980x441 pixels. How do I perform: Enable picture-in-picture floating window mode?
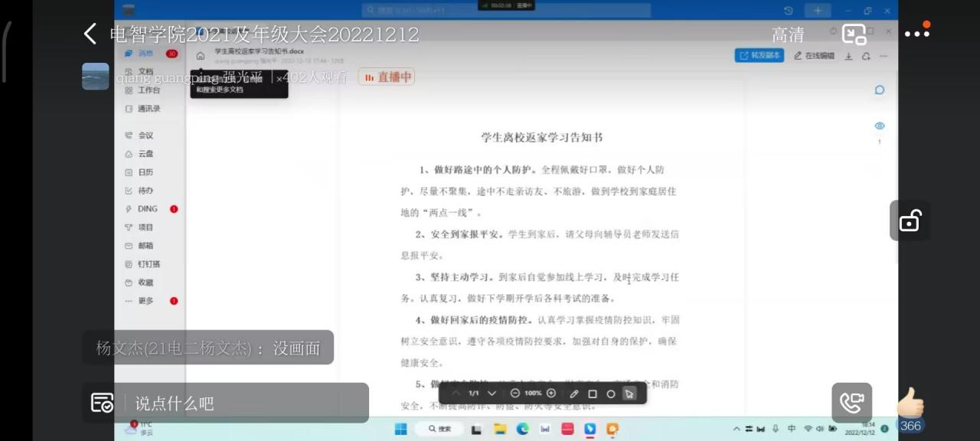[854, 34]
